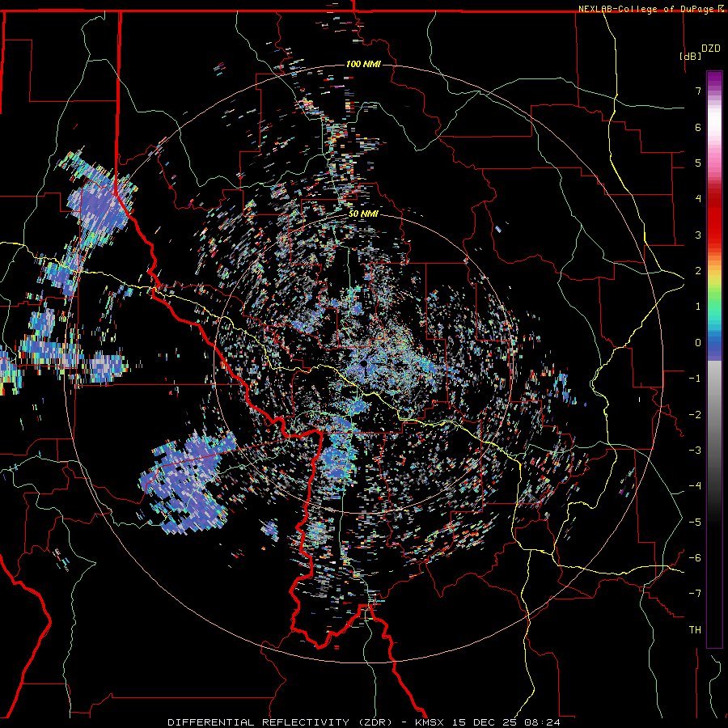Click the "DZD" legend title
728x728 pixels.
coord(710,49)
